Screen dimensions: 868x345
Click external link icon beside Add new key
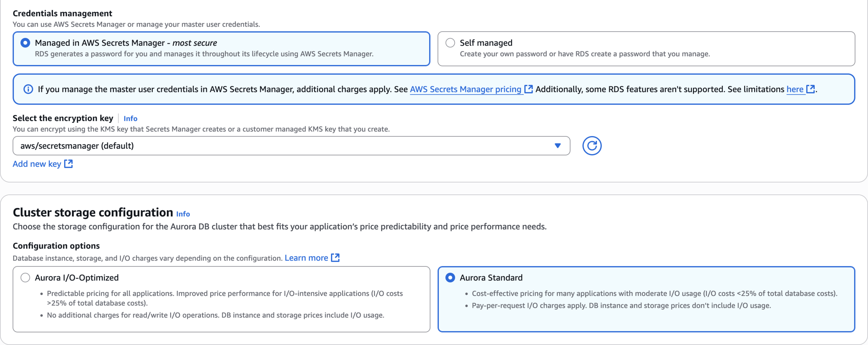click(x=68, y=164)
